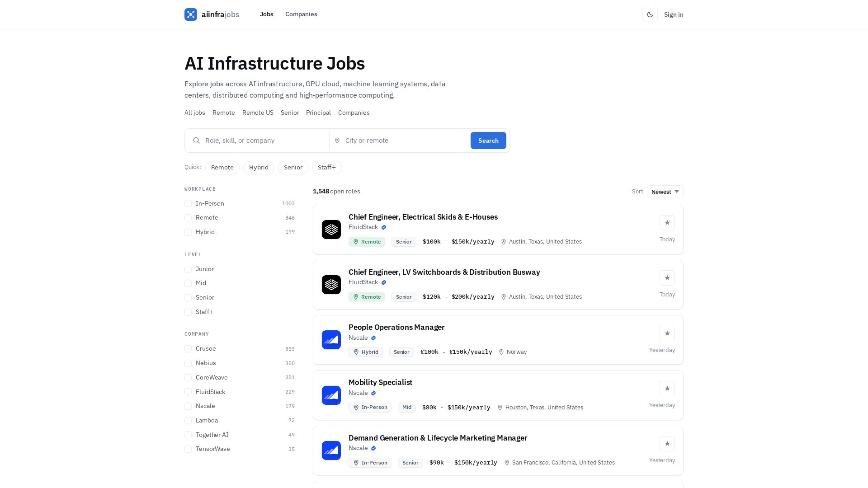Click the $120k - $200k/yearly salary text
The image size is (868, 488).
[x=458, y=297]
